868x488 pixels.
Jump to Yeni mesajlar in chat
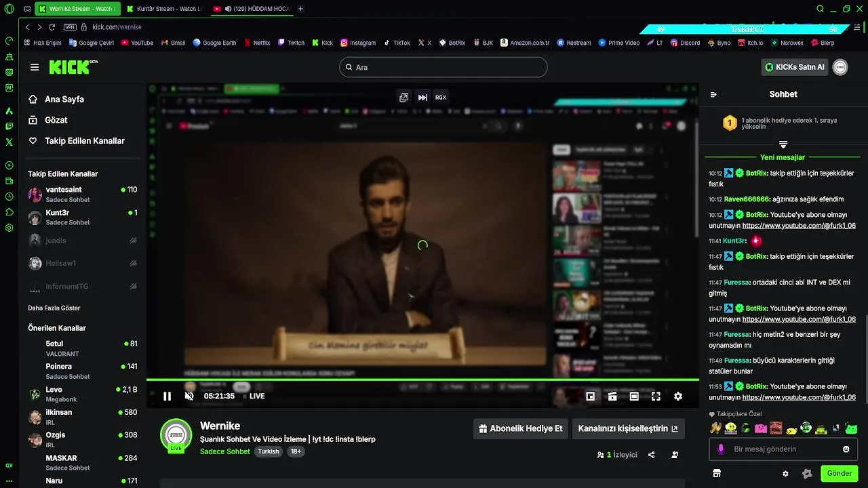pyautogui.click(x=783, y=157)
